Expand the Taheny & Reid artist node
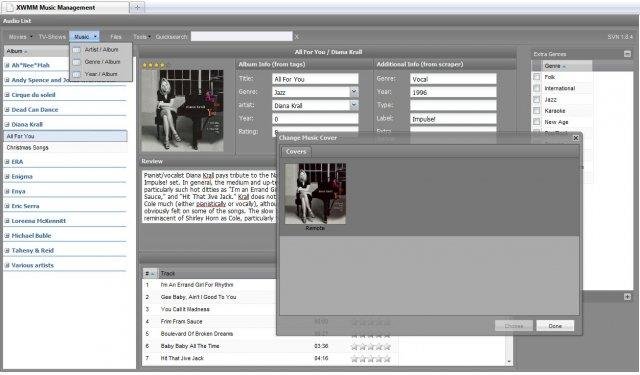Viewport: 640px width, 375px height. pyautogui.click(x=7, y=251)
